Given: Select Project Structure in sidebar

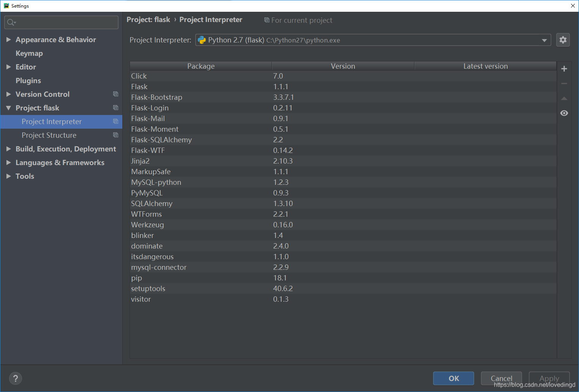Looking at the screenshot, I should pos(61,135).
